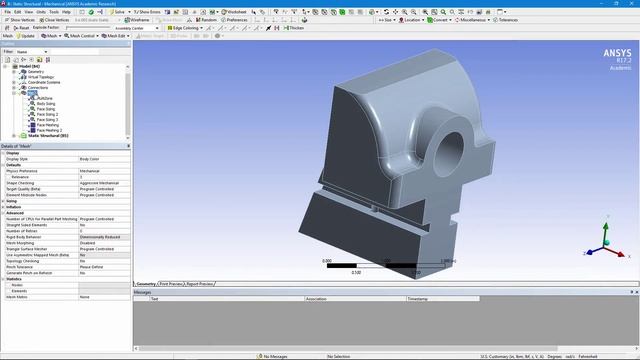This screenshot has width=640, height=360.
Task: Click the outline tree vertical scrollbar
Action: 128,101
